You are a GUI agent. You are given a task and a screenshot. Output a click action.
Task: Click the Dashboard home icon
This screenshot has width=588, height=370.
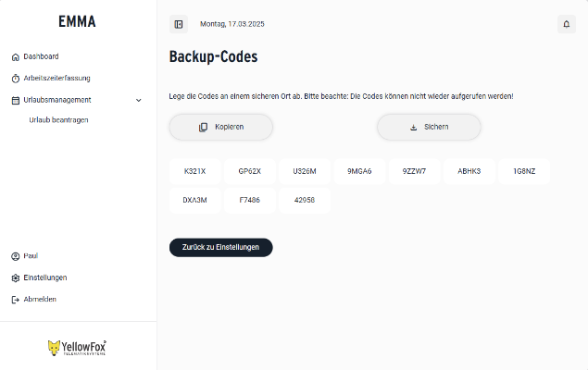tap(16, 57)
